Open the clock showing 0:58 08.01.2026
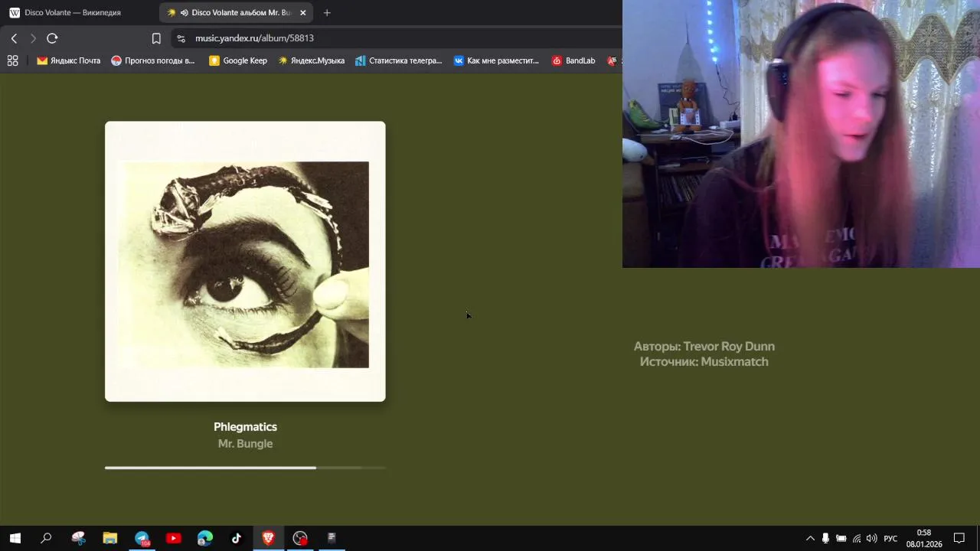This screenshot has width=980, height=551. coord(924,538)
